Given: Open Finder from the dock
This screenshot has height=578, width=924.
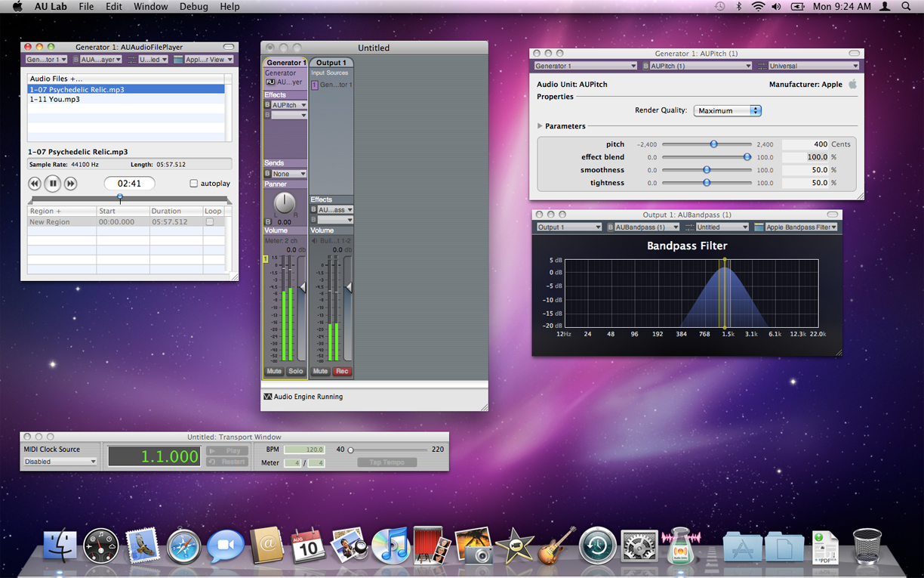Looking at the screenshot, I should [60, 545].
